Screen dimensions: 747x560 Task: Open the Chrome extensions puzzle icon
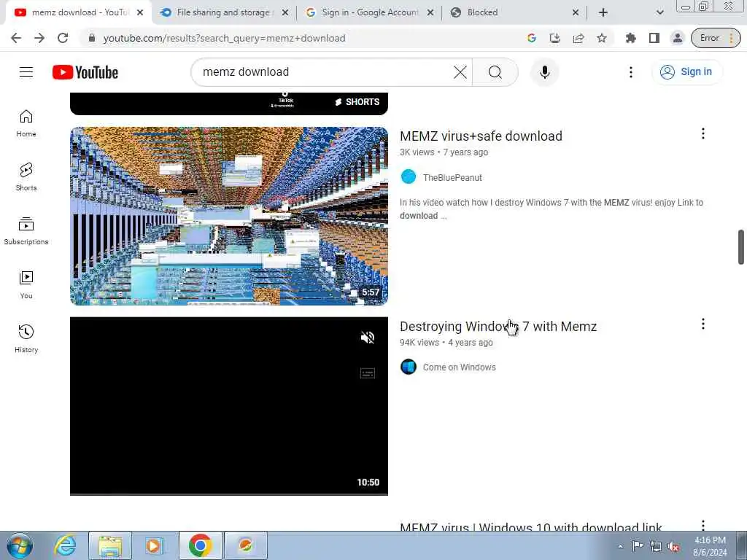631,38
